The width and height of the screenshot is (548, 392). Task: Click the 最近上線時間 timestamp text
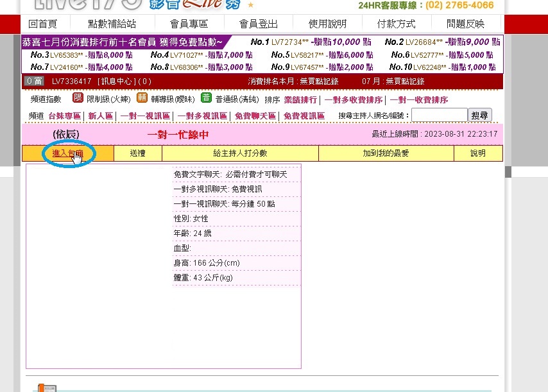434,134
